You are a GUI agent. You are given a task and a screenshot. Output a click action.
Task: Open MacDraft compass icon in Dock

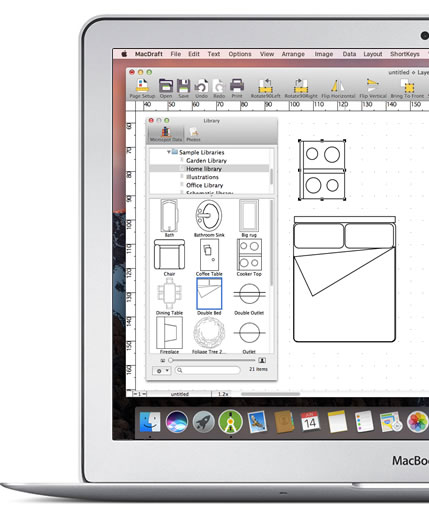point(230,421)
